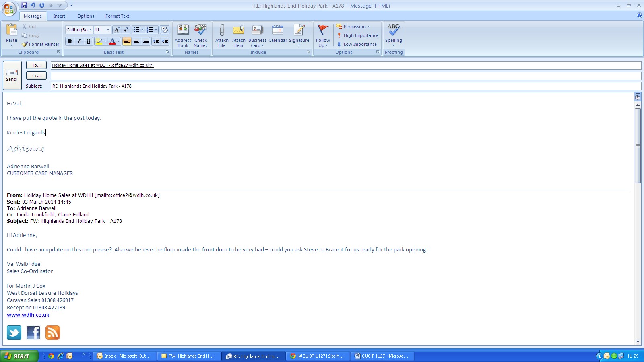Image resolution: width=644 pixels, height=362 pixels.
Task: Open the font size dropdown
Action: [108, 30]
